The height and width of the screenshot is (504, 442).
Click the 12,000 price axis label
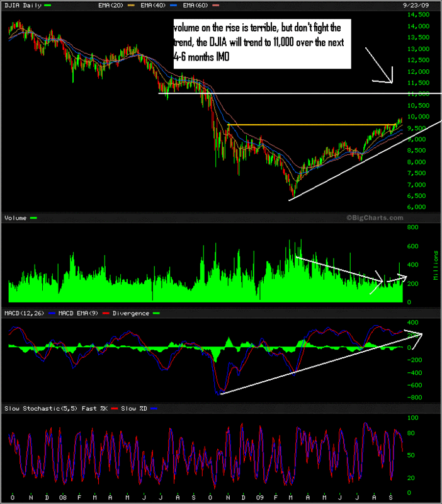[x=418, y=72]
